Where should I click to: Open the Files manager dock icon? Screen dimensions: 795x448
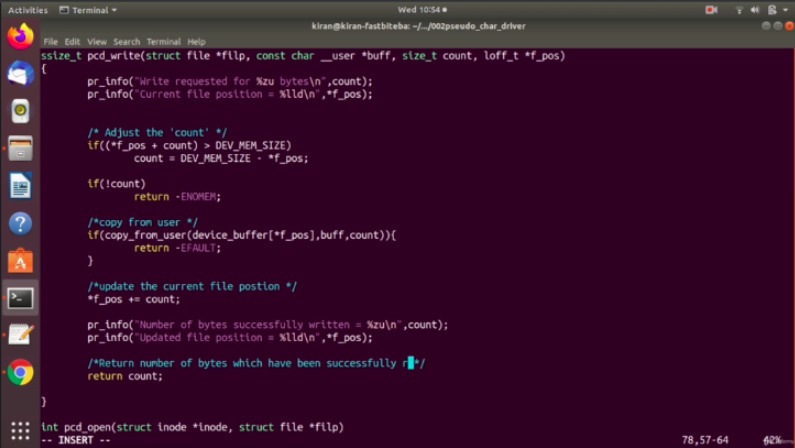(20, 148)
